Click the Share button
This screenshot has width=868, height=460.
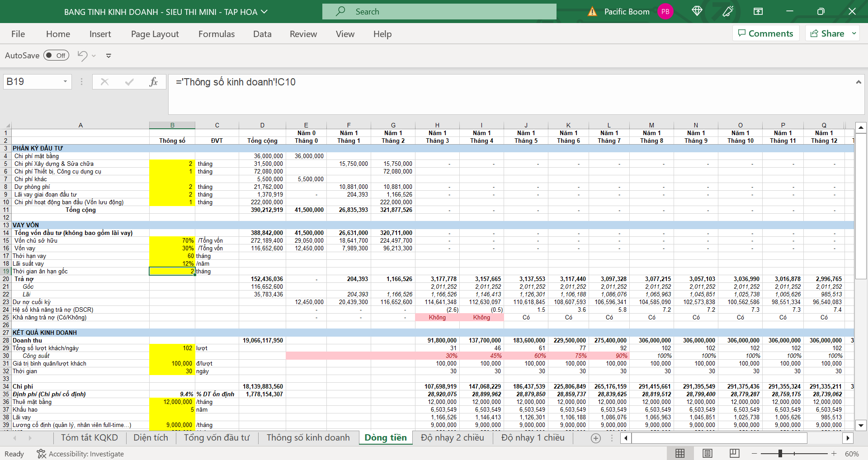pos(827,33)
